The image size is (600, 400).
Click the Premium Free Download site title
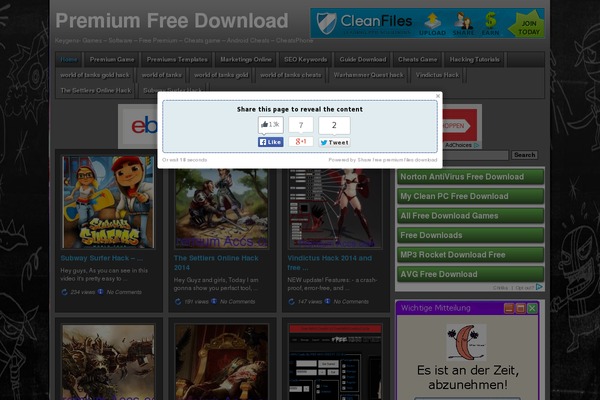172,21
